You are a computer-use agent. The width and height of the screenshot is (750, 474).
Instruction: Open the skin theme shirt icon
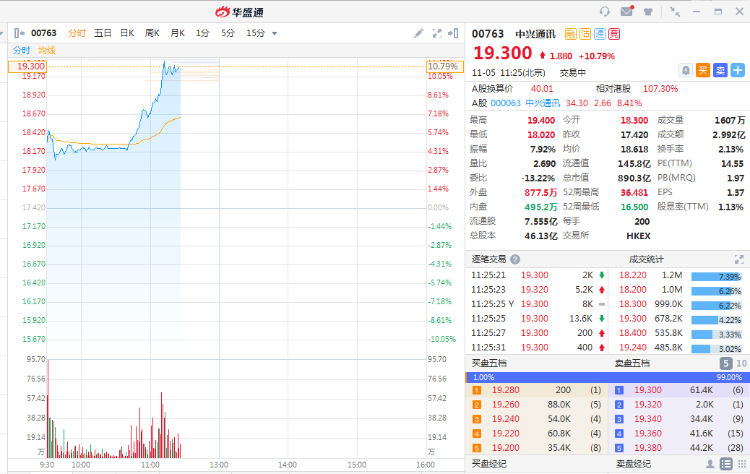click(648, 11)
